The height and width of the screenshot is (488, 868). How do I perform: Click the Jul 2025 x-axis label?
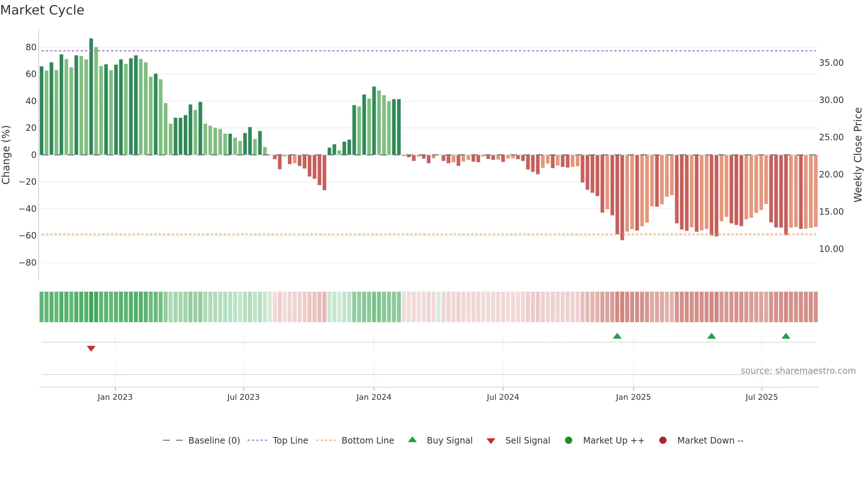pos(762,397)
